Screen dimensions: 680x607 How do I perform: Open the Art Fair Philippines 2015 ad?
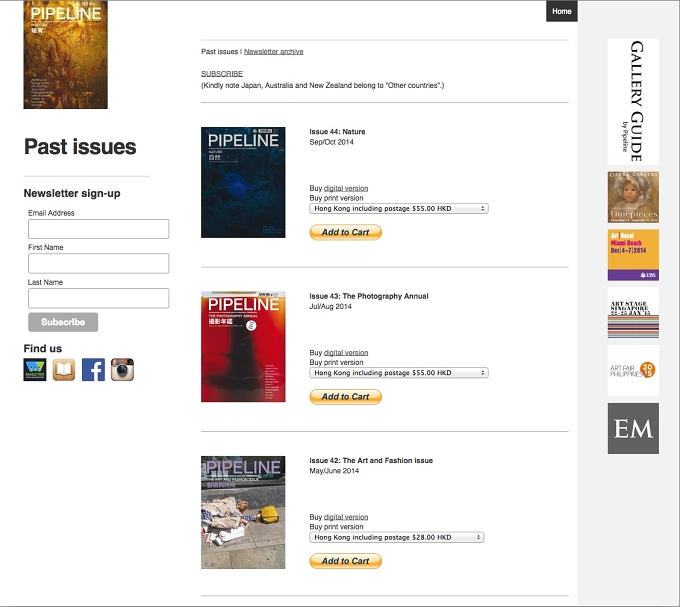tap(633, 371)
